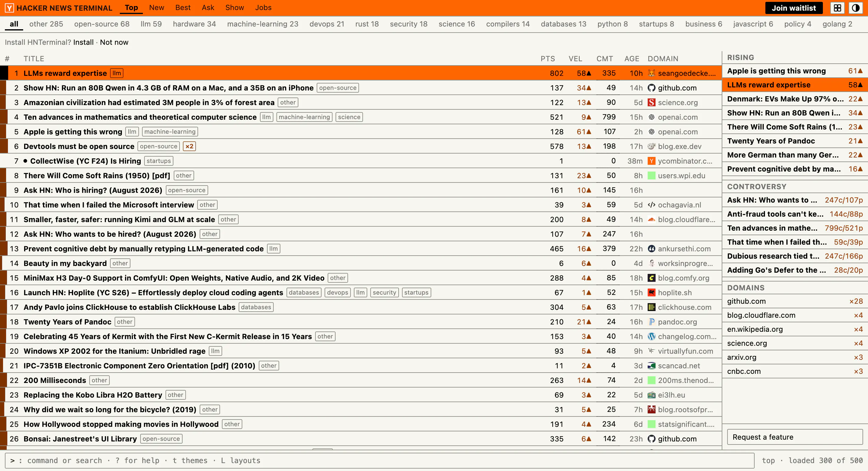This screenshot has width=868, height=471.
Task: Open the Ask tab
Action: pos(208,7)
